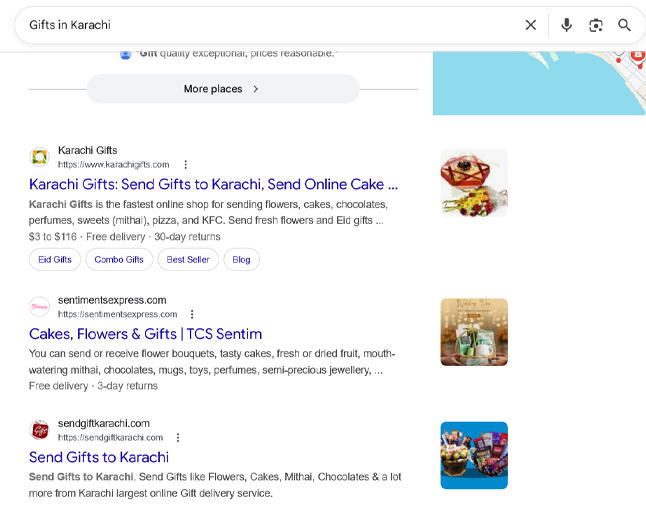
Task: Click the Karachi Gifts result thumbnail
Action: (x=474, y=183)
